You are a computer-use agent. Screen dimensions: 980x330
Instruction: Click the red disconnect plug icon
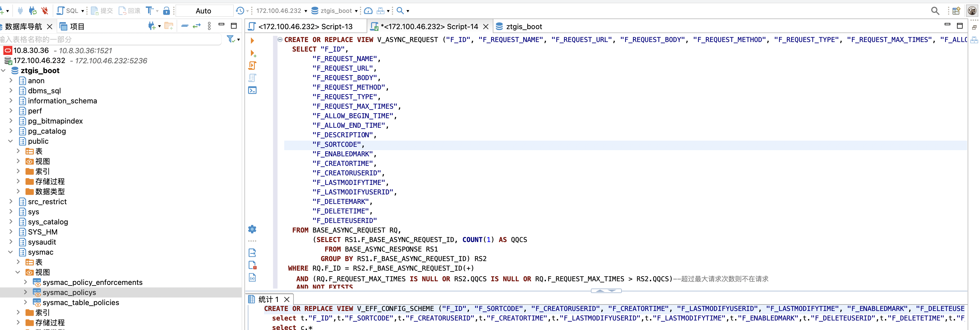(45, 11)
